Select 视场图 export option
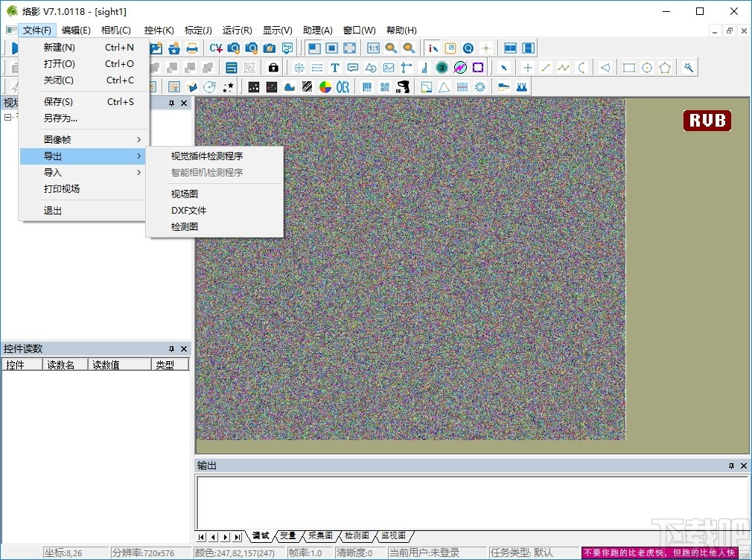This screenshot has width=752, height=560. click(x=214, y=194)
